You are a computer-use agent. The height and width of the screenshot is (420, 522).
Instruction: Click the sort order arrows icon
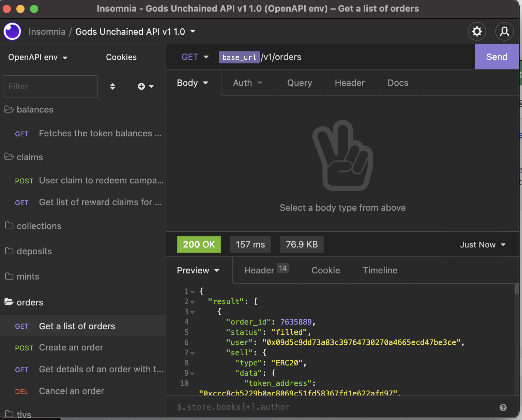click(x=112, y=86)
